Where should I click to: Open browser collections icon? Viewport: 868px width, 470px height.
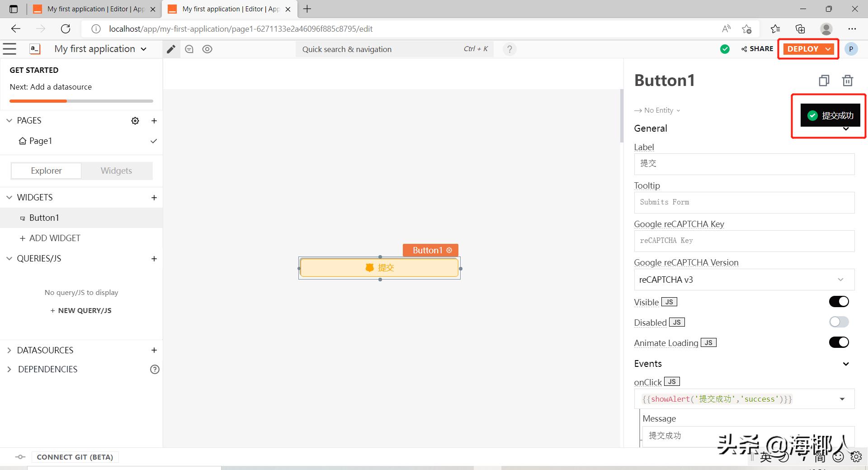[800, 29]
